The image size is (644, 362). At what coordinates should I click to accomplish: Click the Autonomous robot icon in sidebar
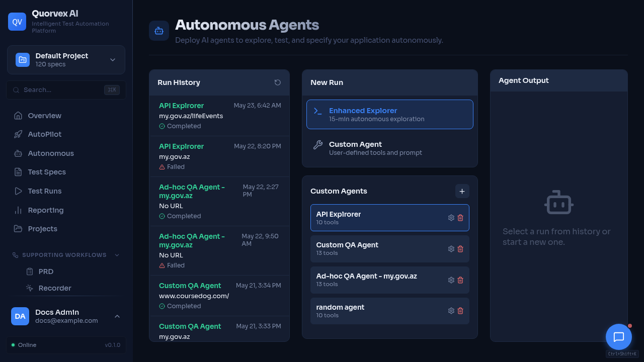pos(18,153)
